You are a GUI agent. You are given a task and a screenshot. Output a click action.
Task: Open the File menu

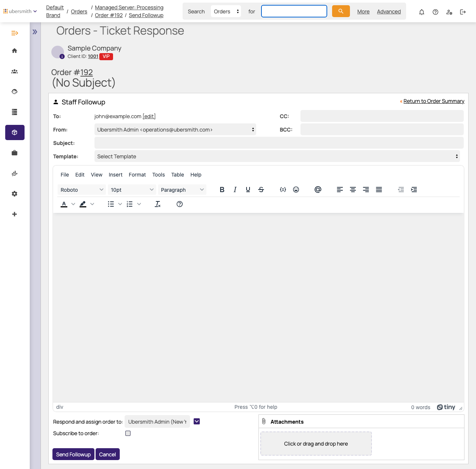pyautogui.click(x=65, y=175)
